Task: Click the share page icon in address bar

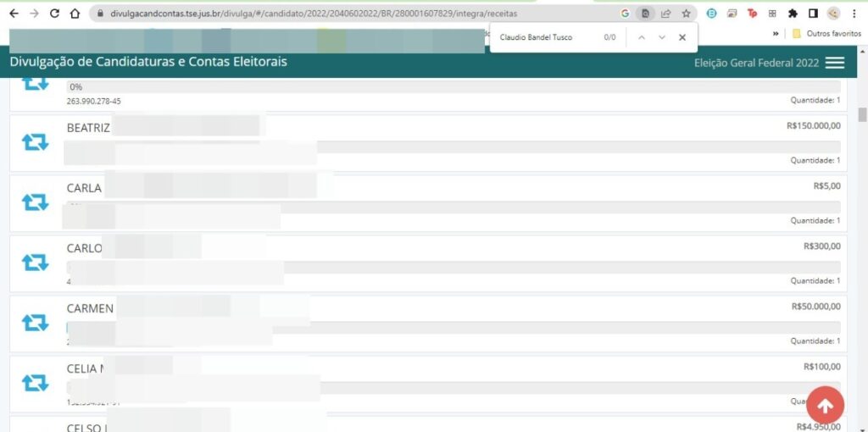Action: pos(666,14)
